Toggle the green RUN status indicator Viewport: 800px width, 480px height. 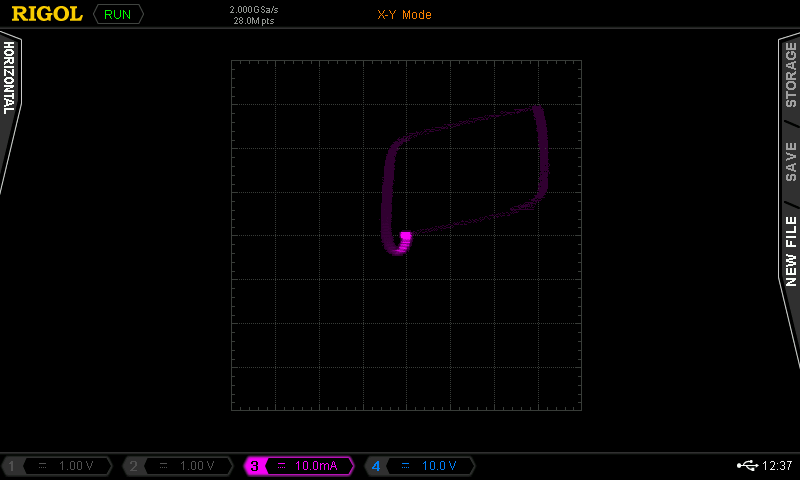point(117,14)
